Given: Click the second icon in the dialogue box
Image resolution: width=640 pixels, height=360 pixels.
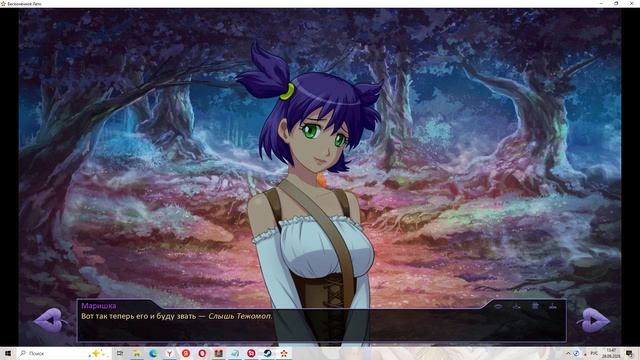Looking at the screenshot, I should pyautogui.click(x=516, y=306).
